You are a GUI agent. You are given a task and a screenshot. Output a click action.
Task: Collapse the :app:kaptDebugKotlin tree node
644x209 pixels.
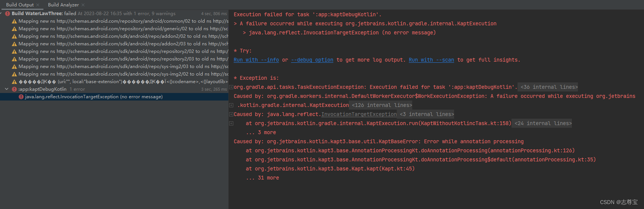pyautogui.click(x=6, y=89)
